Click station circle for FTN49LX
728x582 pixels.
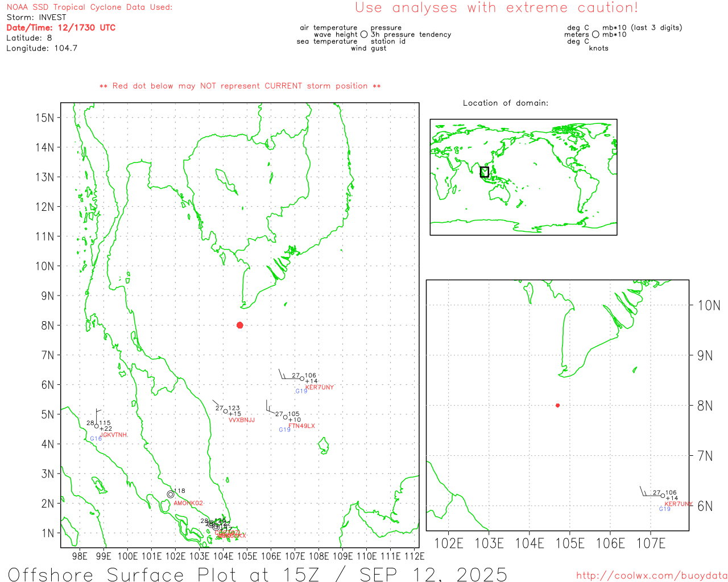pos(285,417)
